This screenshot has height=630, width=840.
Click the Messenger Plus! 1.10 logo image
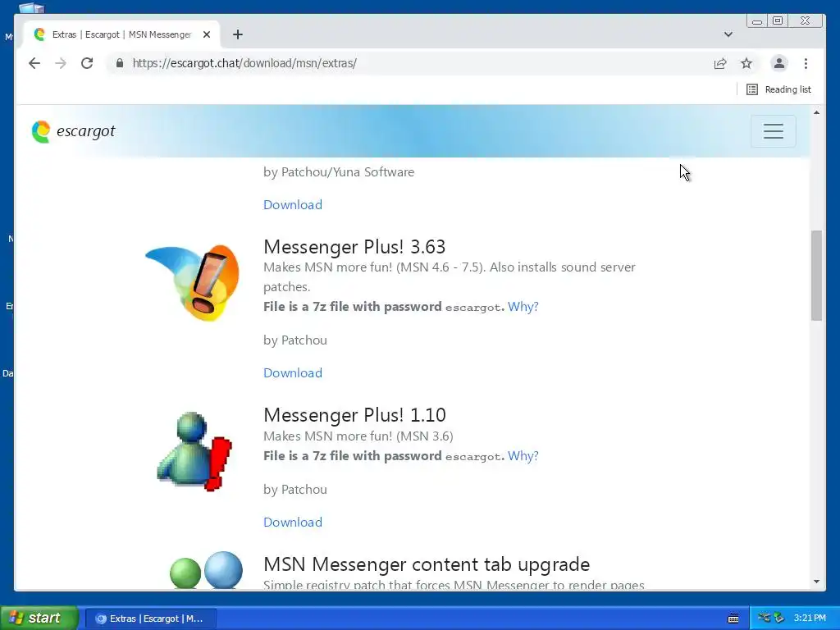[194, 451]
